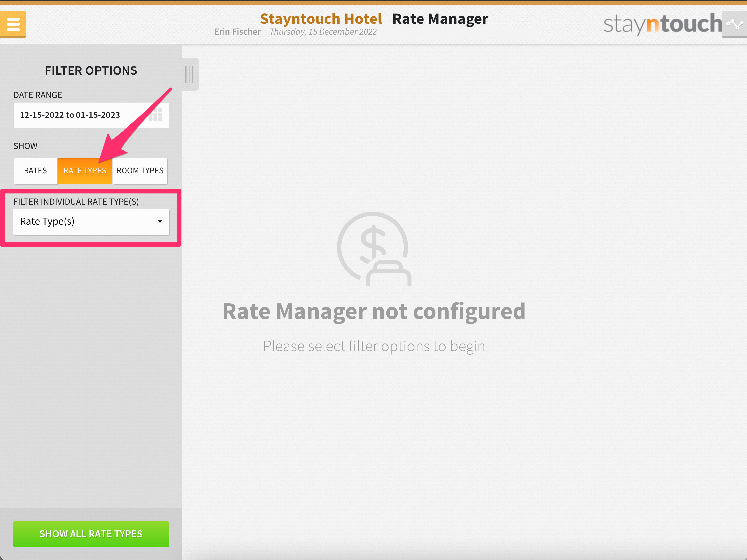Click the analytics graph icon

(x=734, y=24)
